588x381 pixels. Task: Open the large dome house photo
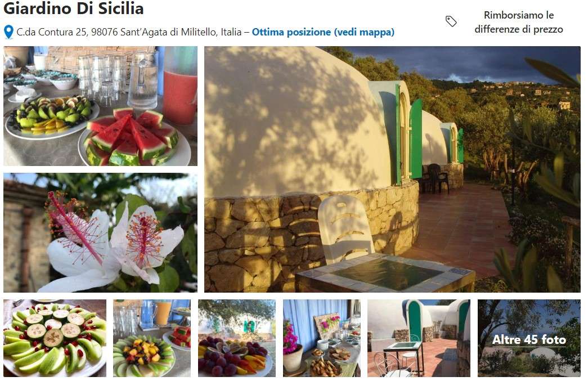point(392,169)
